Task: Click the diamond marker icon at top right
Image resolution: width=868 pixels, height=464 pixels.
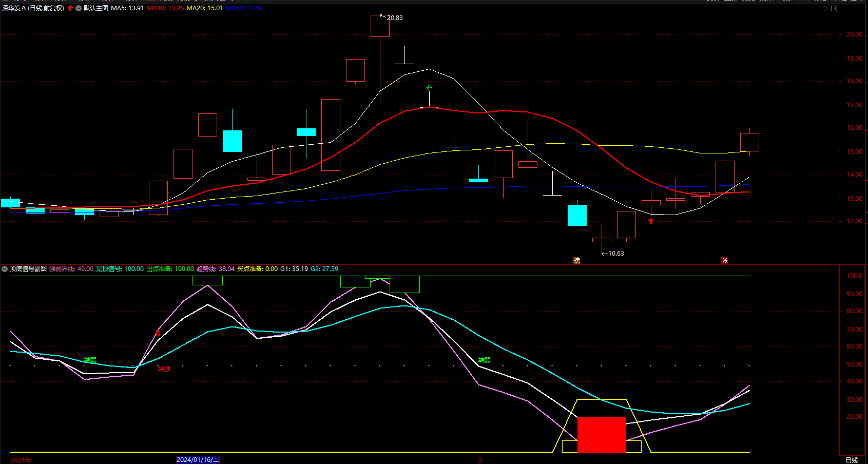Action: coord(825,8)
